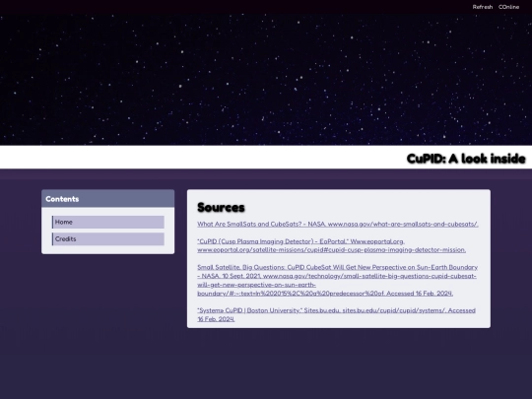Open the Systems CuPID Boston University link

pos(336,314)
